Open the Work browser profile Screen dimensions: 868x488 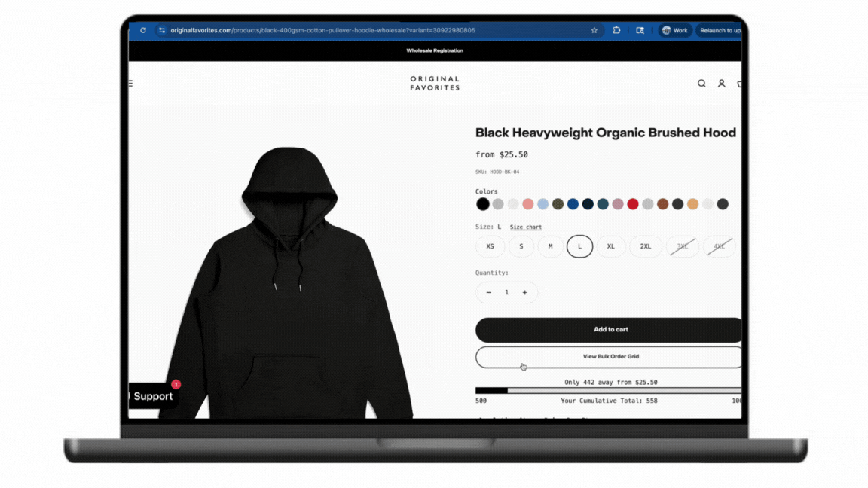[x=675, y=30]
